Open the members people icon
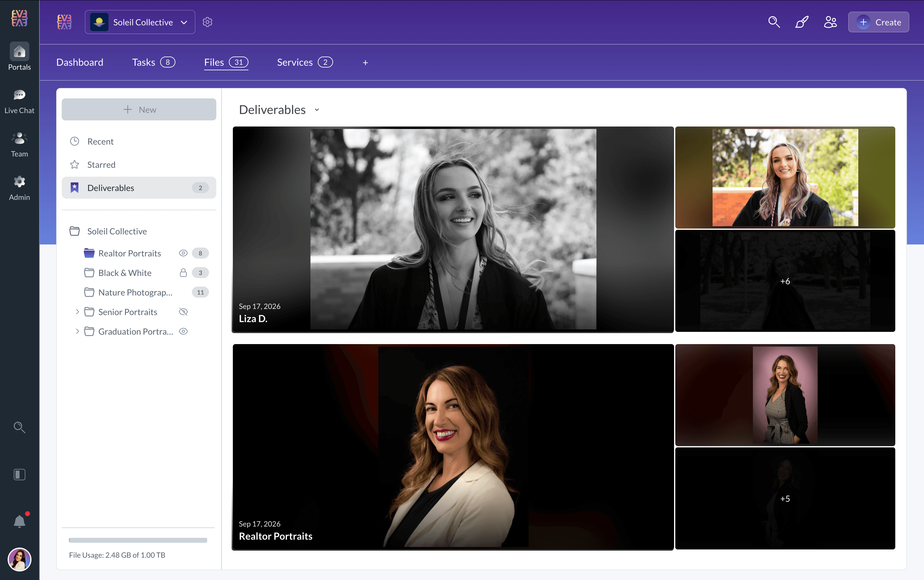The height and width of the screenshot is (580, 924). coord(831,22)
